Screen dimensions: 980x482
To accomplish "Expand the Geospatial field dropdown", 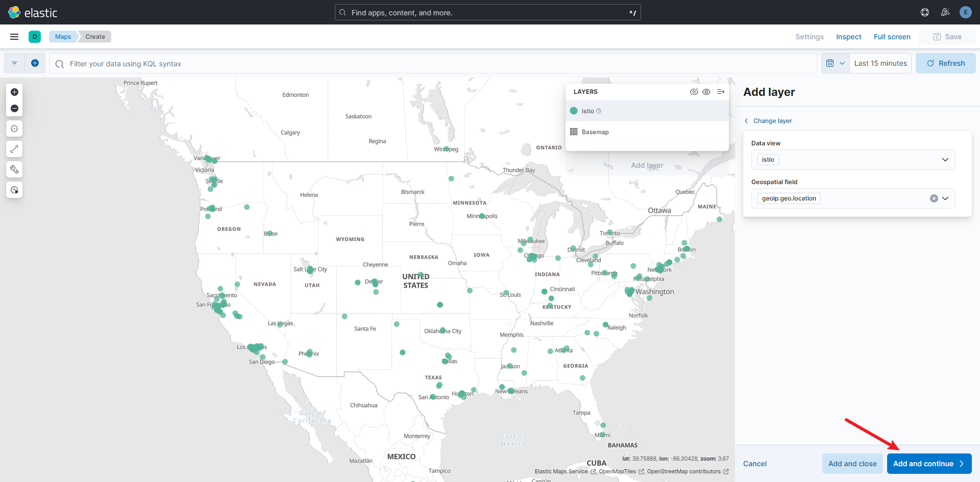I will coord(946,198).
